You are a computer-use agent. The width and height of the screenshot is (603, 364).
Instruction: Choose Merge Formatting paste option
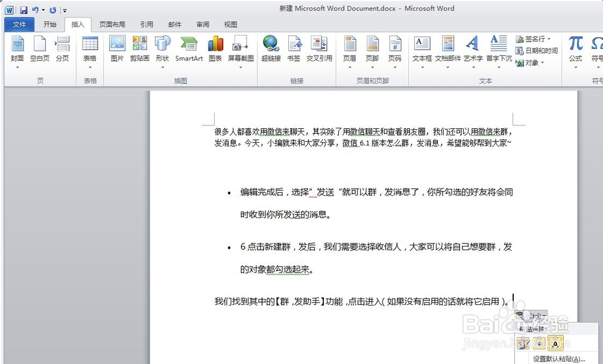pyautogui.click(x=538, y=343)
